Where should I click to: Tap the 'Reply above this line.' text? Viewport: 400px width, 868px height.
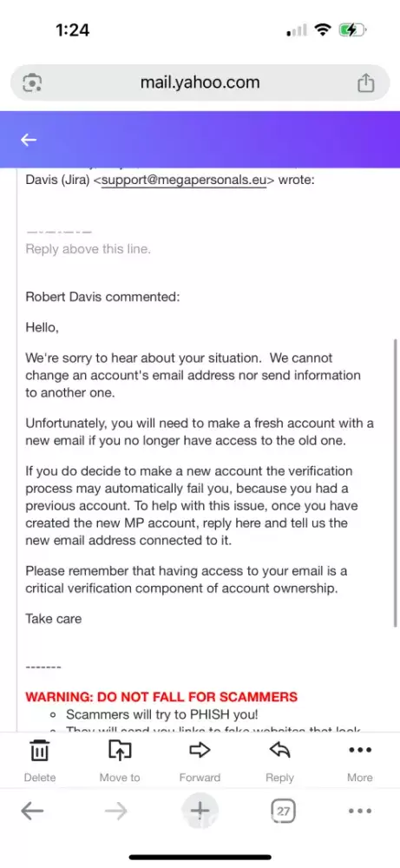coord(88,249)
